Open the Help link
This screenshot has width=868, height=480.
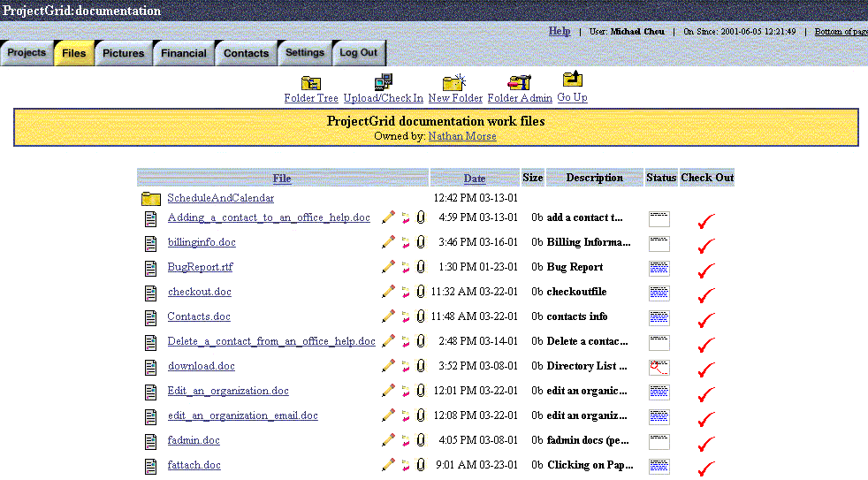tap(560, 31)
